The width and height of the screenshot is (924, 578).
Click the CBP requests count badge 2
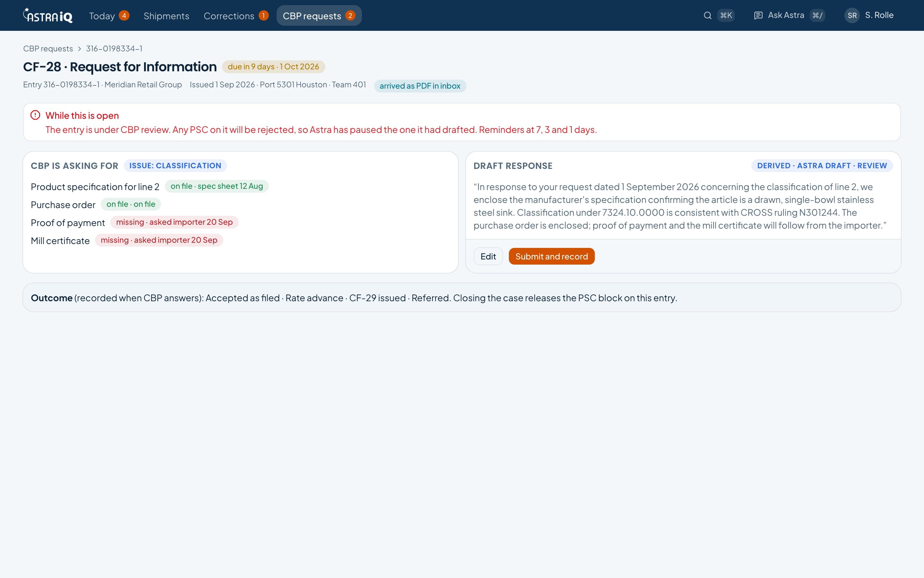(350, 15)
